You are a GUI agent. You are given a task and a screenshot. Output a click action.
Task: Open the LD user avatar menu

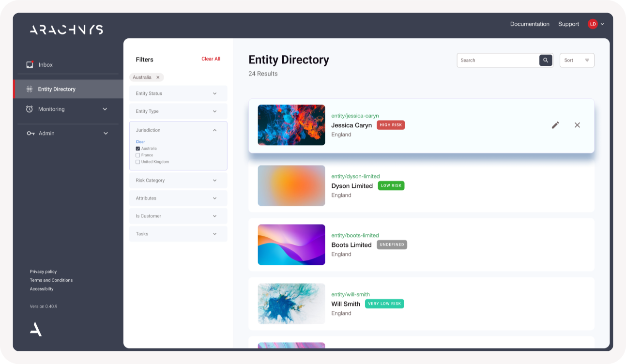(x=595, y=24)
